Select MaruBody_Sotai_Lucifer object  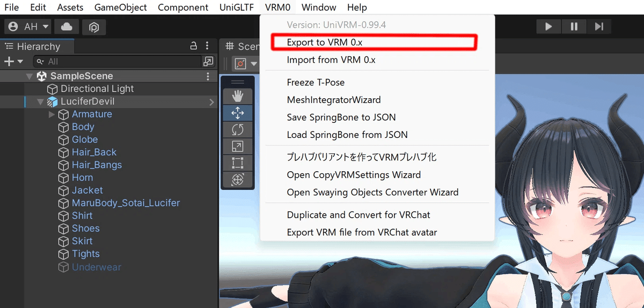[x=126, y=203]
